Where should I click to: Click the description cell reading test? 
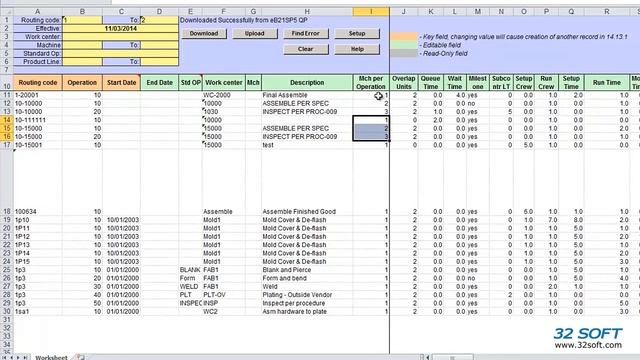point(307,145)
